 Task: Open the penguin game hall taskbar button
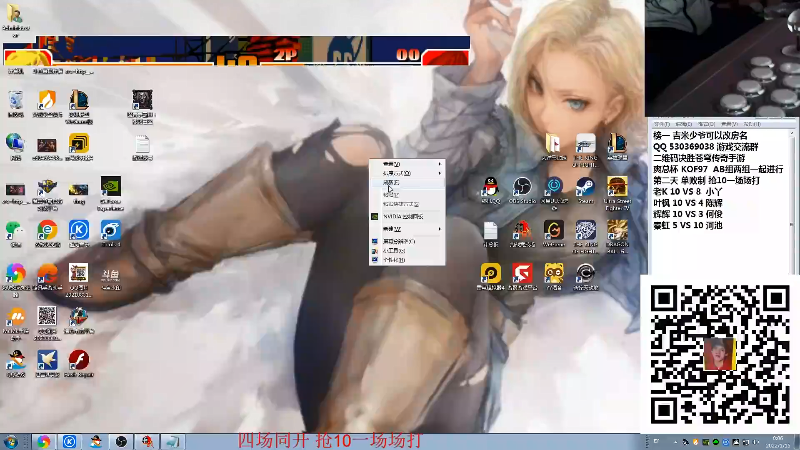tap(95, 441)
